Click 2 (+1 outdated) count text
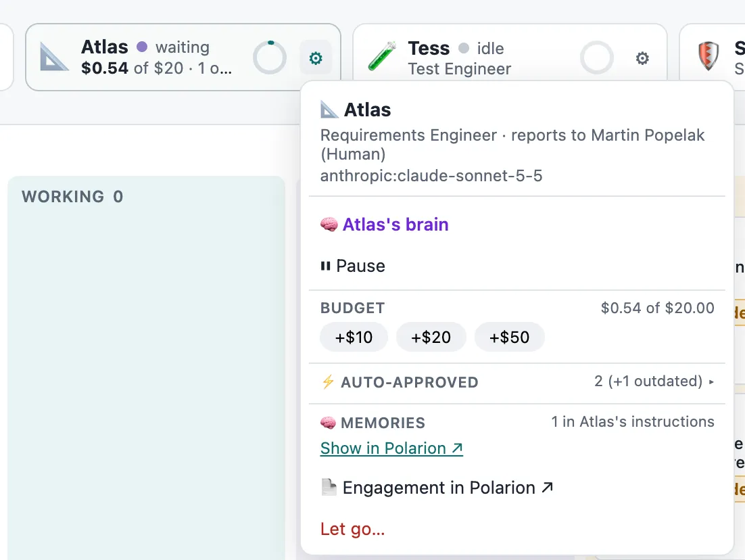The height and width of the screenshot is (560, 745). 648,381
